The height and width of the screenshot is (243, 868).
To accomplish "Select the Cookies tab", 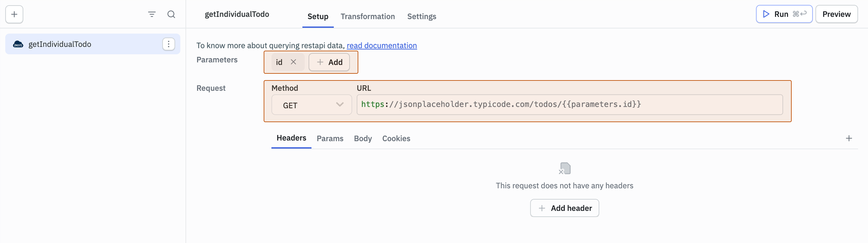I will point(396,138).
